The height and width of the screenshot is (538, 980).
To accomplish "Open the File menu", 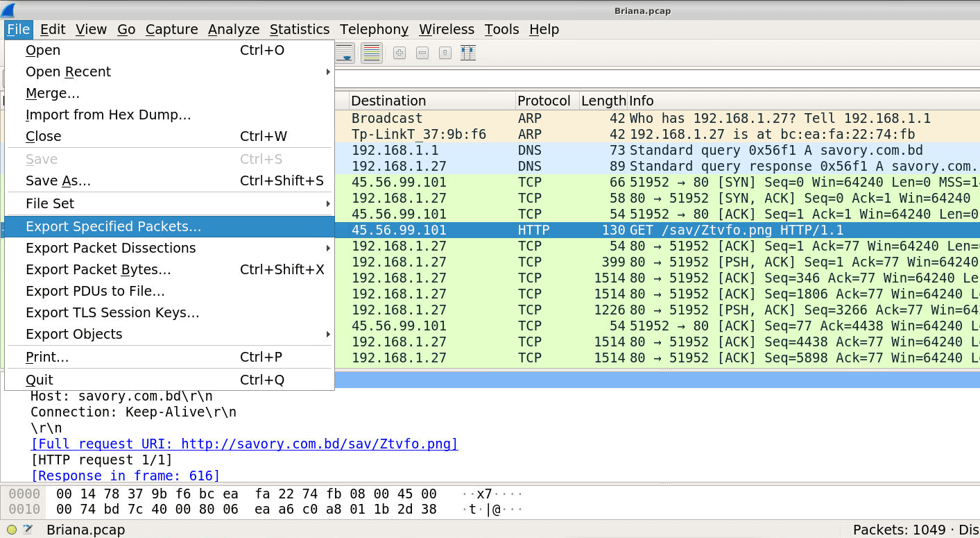I will [x=19, y=29].
